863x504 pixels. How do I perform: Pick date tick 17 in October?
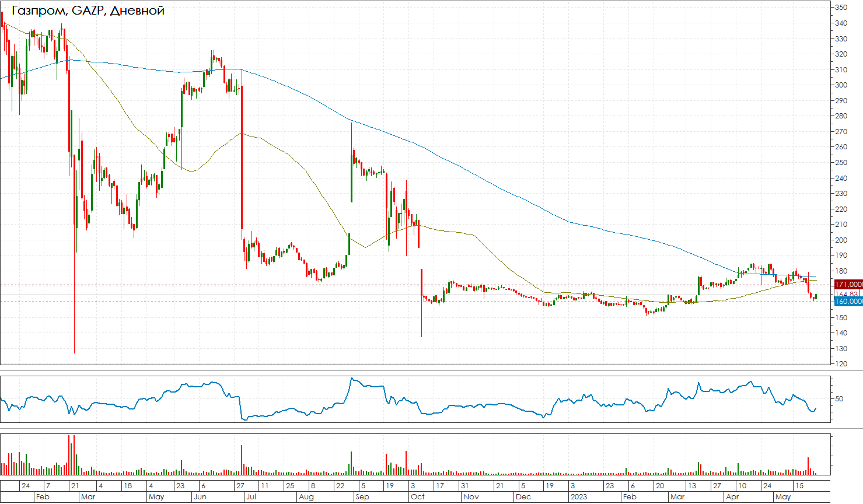[440, 486]
